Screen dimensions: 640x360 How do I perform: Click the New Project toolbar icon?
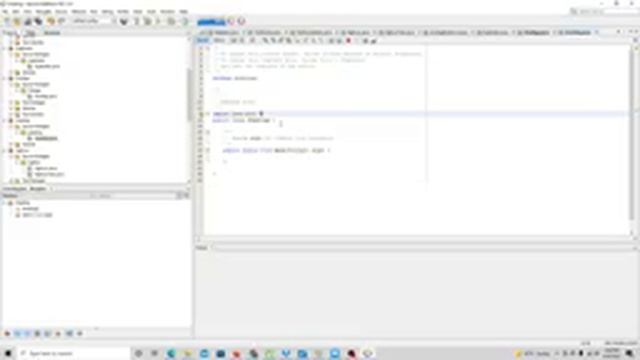(x=17, y=21)
